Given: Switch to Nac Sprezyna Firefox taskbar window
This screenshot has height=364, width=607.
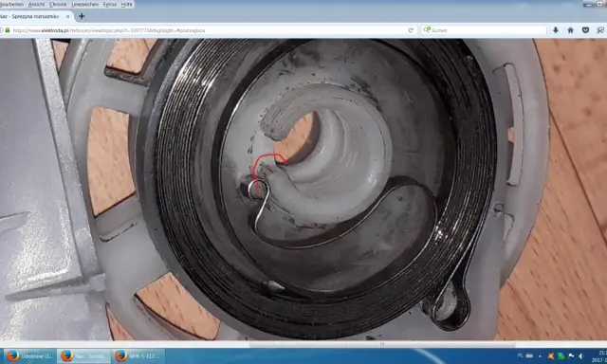Looking at the screenshot, I should pos(84,355).
